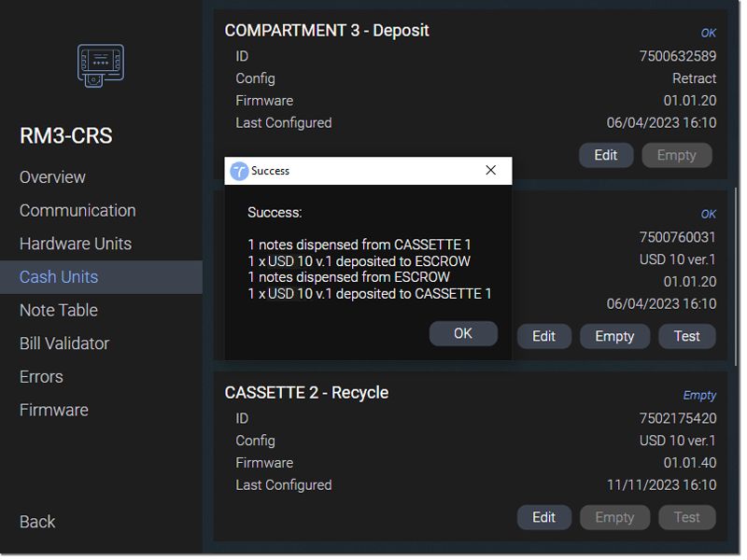747x560 pixels.
Task: Go to Hardware Units
Action: 77,245
